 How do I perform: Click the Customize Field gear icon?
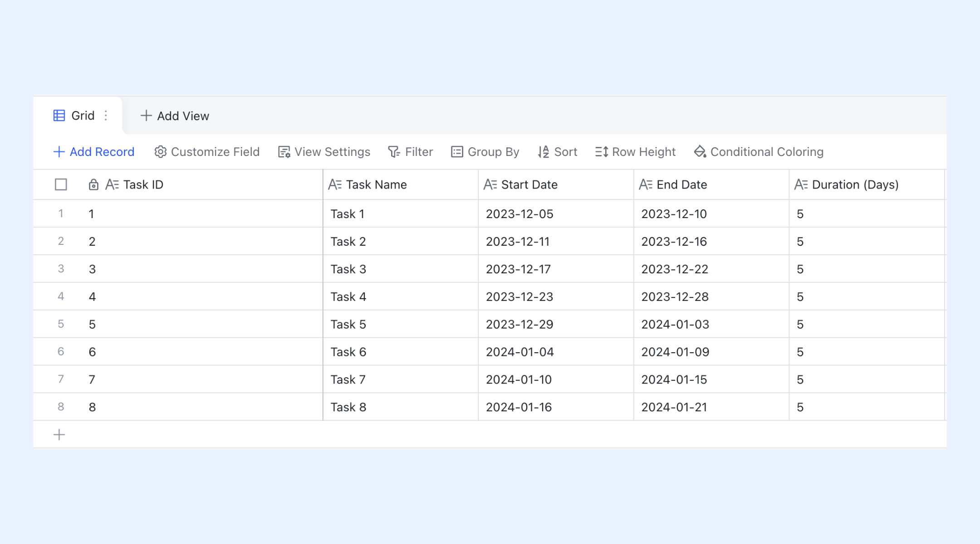(160, 152)
